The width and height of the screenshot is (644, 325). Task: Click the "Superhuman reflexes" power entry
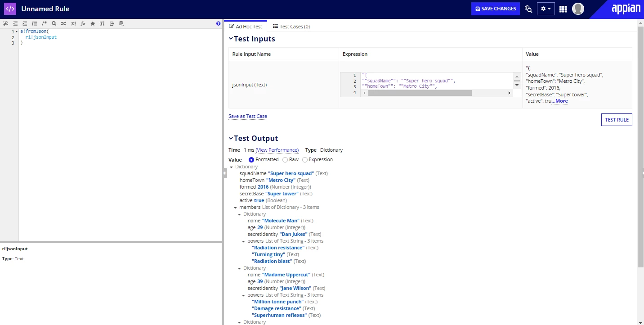click(279, 315)
